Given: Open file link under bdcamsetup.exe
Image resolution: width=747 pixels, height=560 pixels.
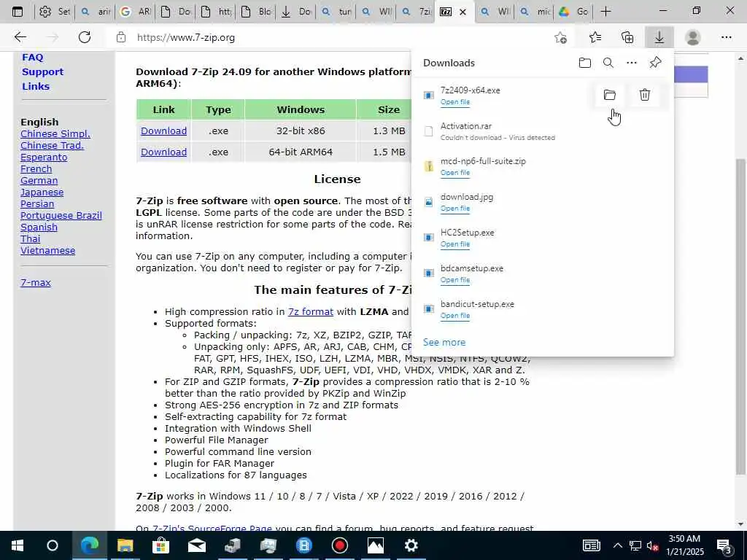Looking at the screenshot, I should pyautogui.click(x=455, y=280).
